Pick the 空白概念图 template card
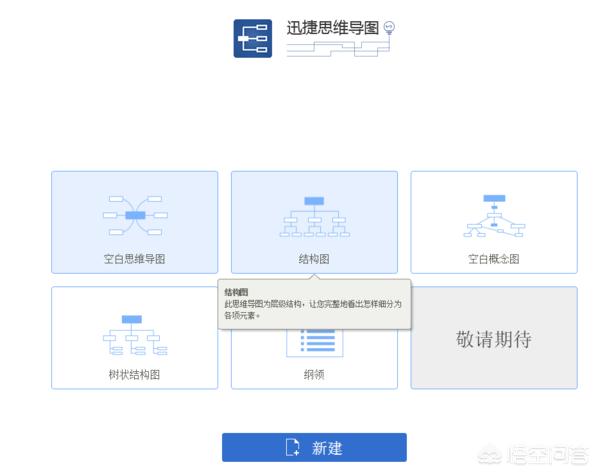600x476 pixels. tap(494, 222)
